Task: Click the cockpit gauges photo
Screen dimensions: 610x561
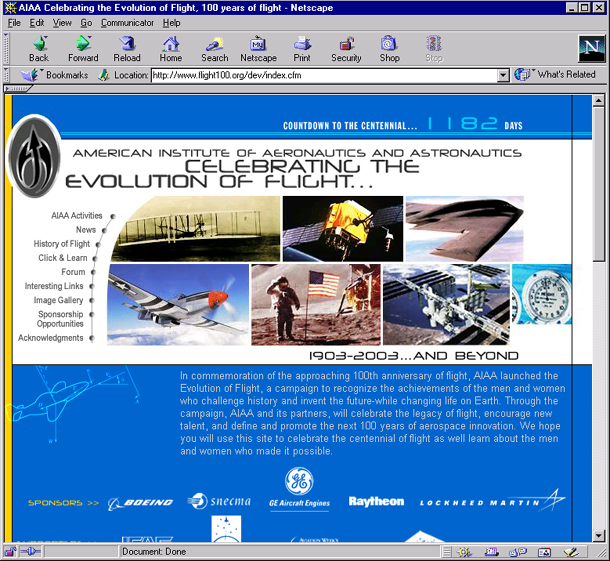Action: [x=542, y=294]
